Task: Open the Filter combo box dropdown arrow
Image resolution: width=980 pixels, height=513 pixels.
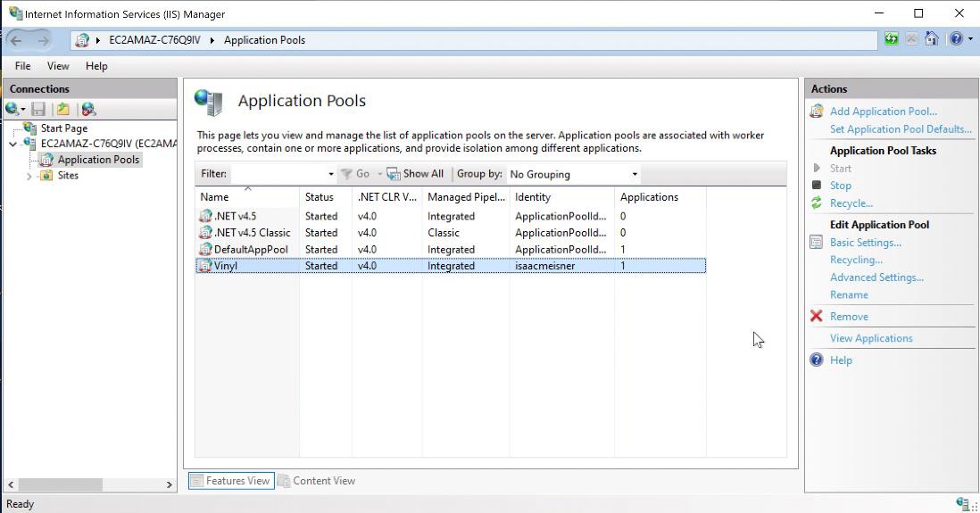Action: 330,174
